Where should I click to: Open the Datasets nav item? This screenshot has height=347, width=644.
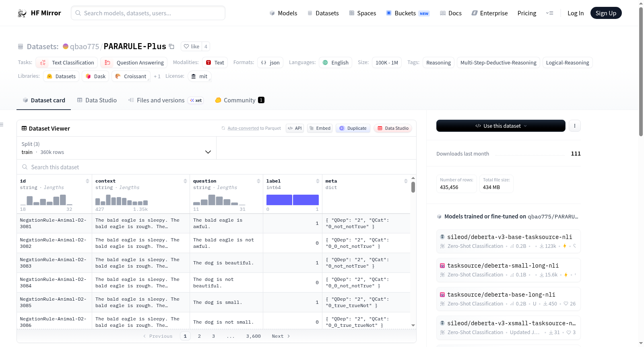coord(323,13)
